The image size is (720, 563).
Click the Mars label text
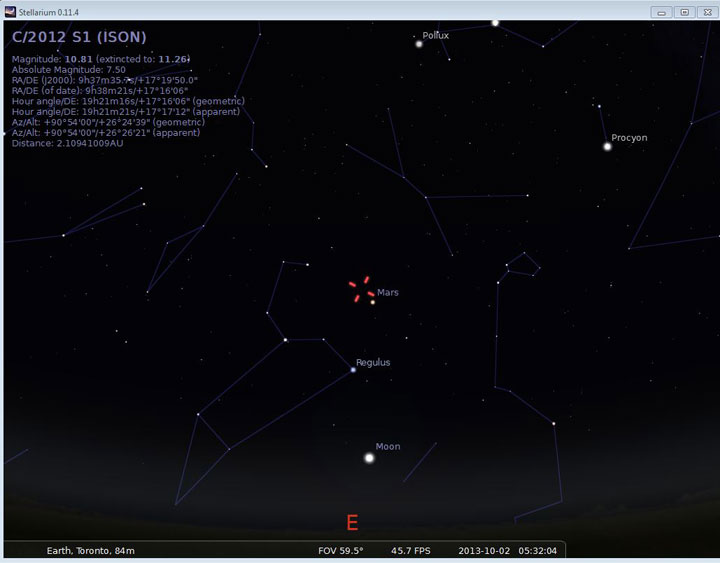(x=388, y=293)
